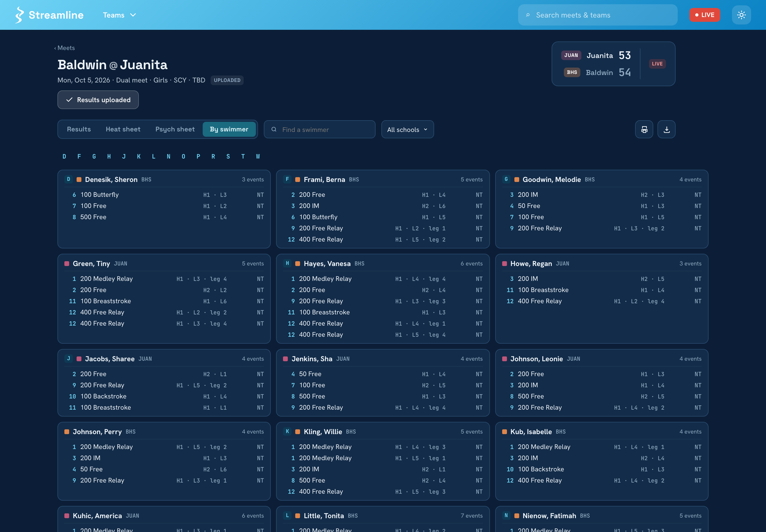The height and width of the screenshot is (532, 766).
Task: Jump to letter H in alphabet index
Action: click(x=109, y=156)
